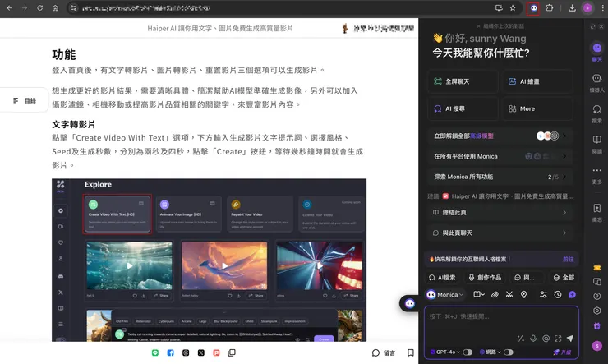Go back using the browser back arrow
This screenshot has height=364, width=608.
click(9, 7)
